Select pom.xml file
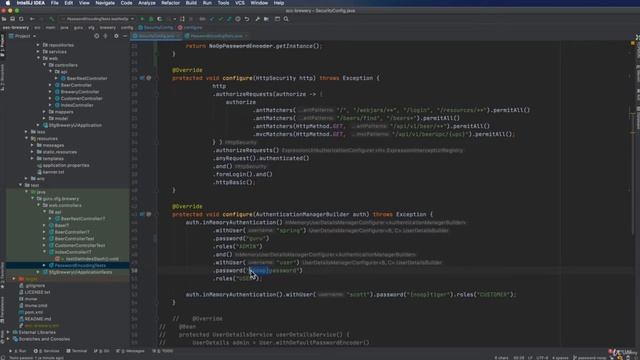 (31, 312)
